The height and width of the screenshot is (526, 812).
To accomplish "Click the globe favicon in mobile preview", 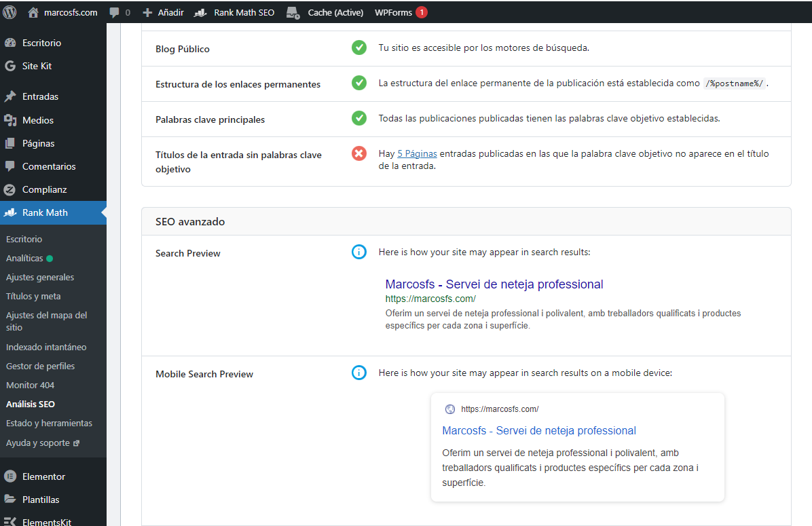I will [450, 409].
